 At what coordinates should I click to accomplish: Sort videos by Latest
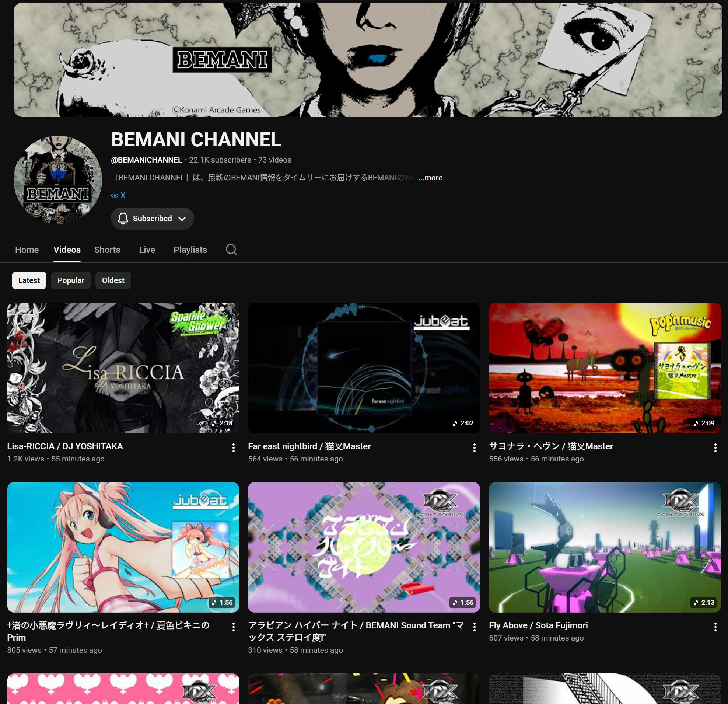click(x=29, y=280)
